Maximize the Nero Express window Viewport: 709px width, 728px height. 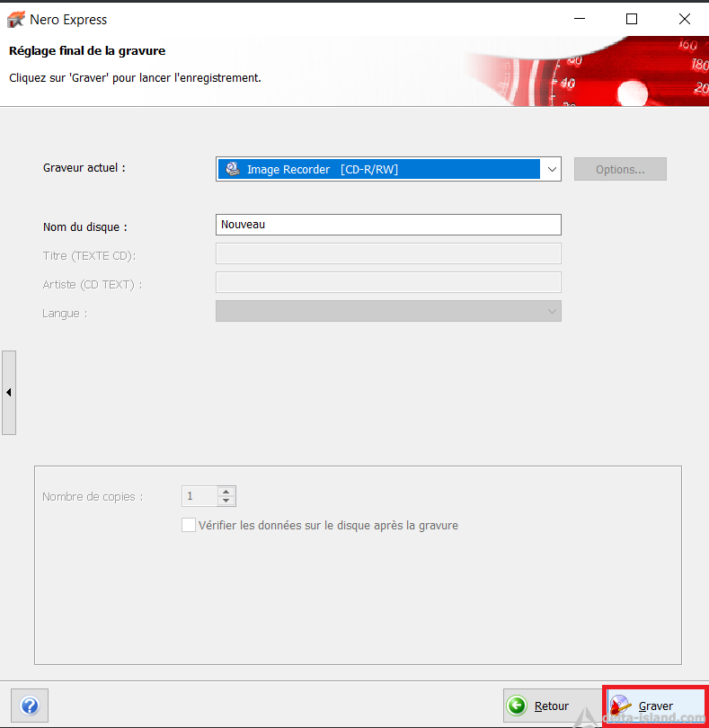[632, 19]
